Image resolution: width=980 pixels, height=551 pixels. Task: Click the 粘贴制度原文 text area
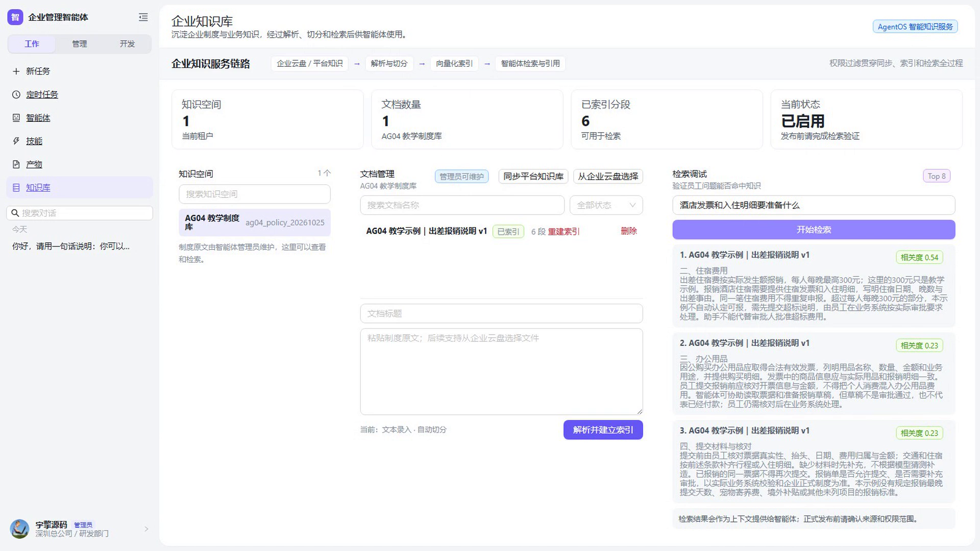click(501, 371)
